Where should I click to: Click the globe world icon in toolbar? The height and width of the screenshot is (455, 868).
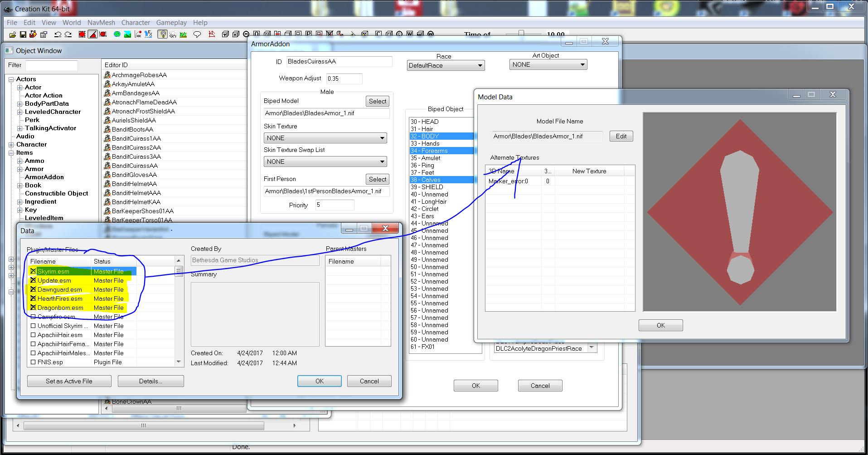coord(117,34)
